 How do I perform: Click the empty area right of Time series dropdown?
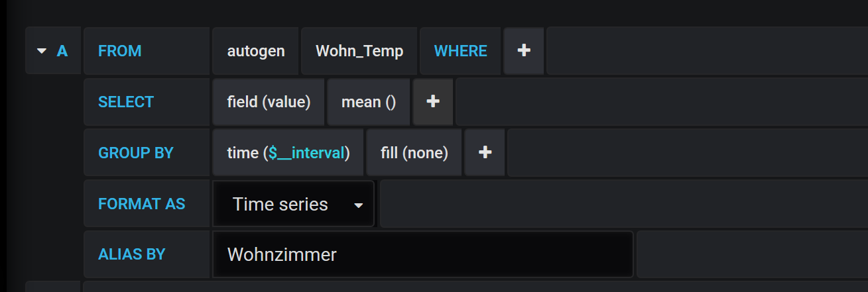click(622, 204)
